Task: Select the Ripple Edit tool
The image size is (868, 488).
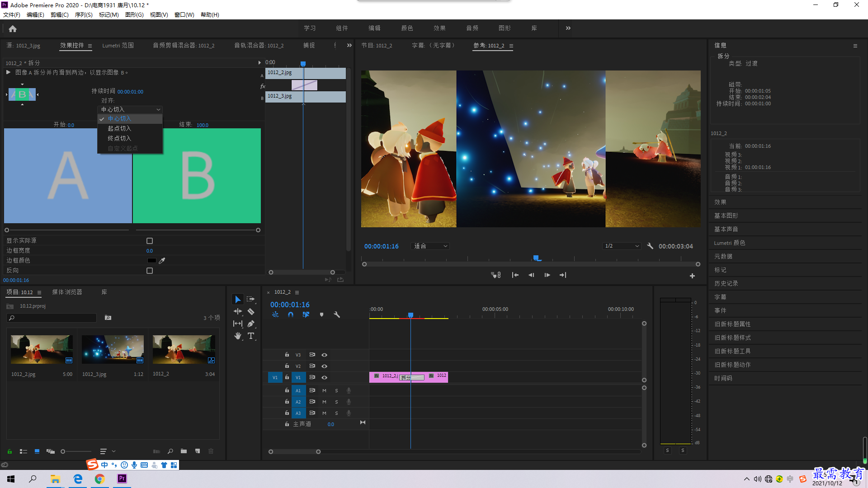Action: click(x=238, y=312)
